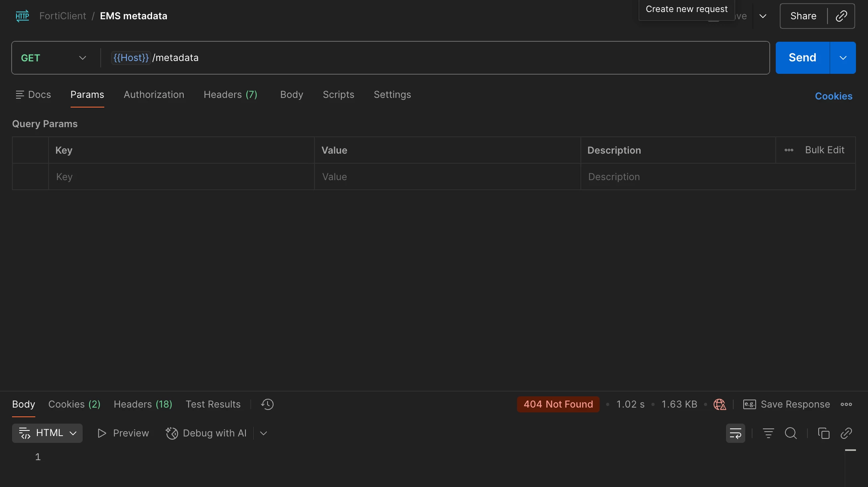The width and height of the screenshot is (868, 487).
Task: Click the network globe warning icon
Action: point(720,404)
